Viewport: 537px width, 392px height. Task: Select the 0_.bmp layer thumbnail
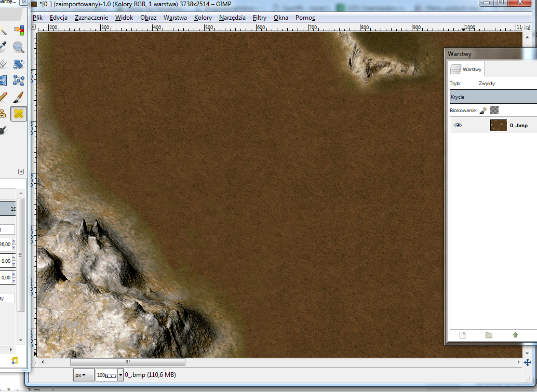point(498,125)
